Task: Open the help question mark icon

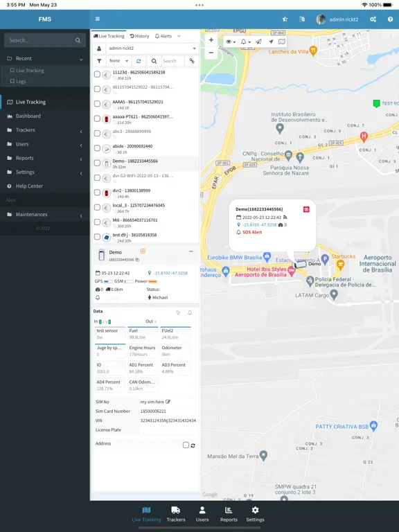Action: (390, 19)
